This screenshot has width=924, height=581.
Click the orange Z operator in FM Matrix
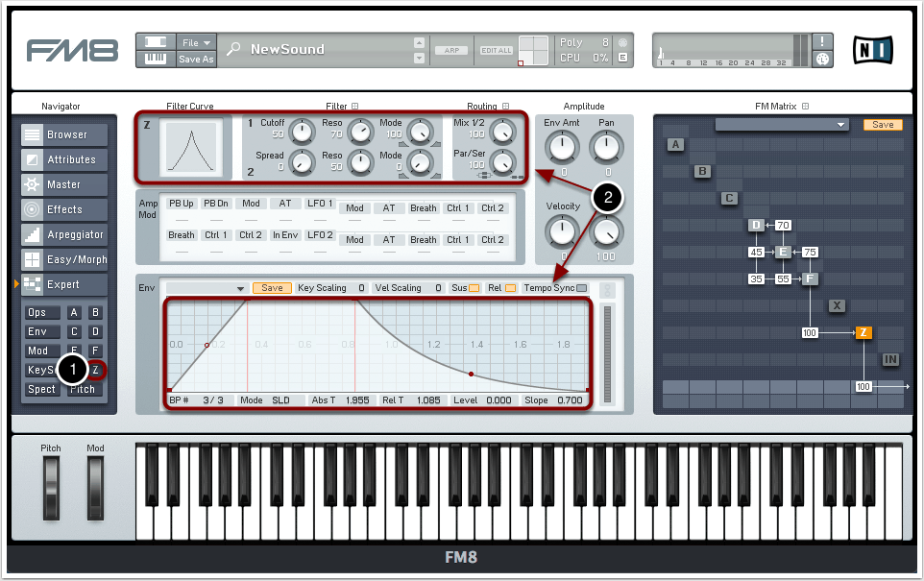click(x=863, y=332)
